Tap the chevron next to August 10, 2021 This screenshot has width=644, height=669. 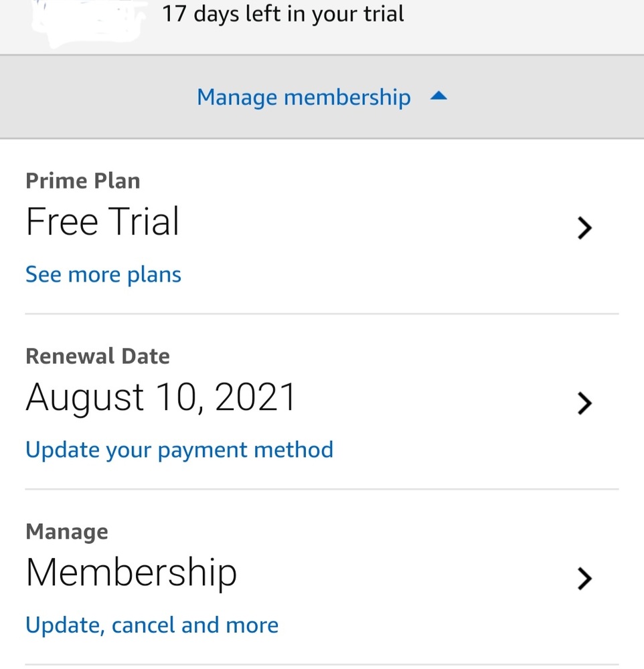point(584,403)
